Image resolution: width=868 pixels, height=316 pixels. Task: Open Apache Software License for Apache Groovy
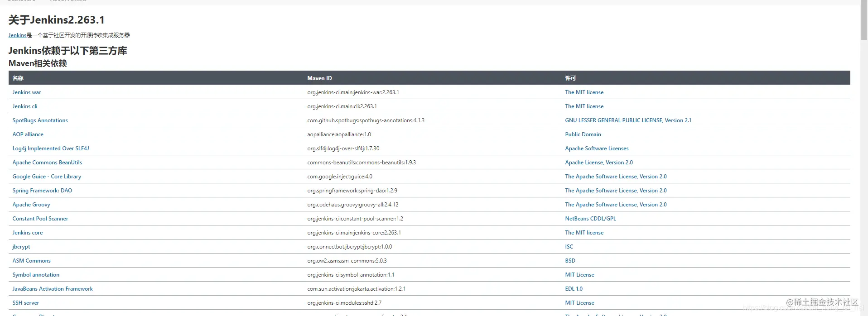click(616, 205)
